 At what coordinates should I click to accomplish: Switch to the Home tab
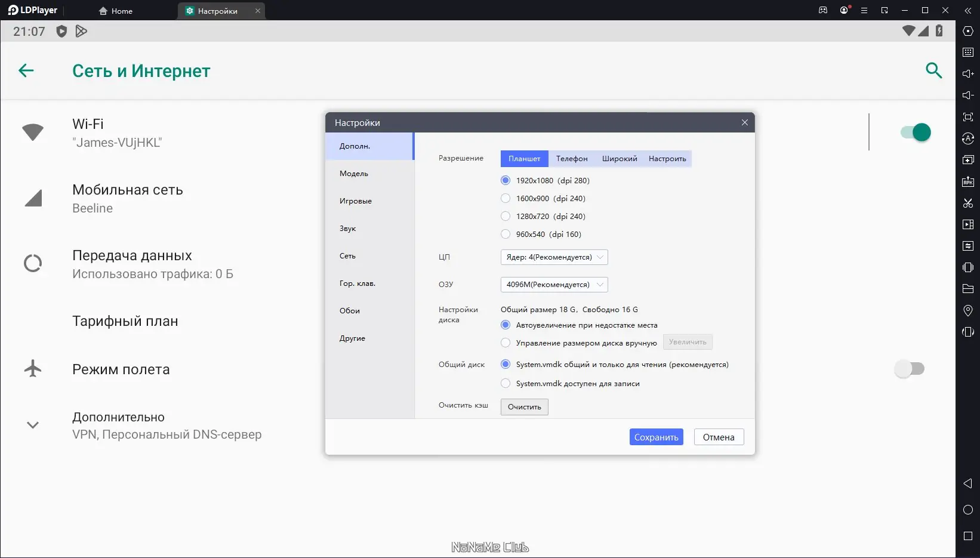click(115, 11)
